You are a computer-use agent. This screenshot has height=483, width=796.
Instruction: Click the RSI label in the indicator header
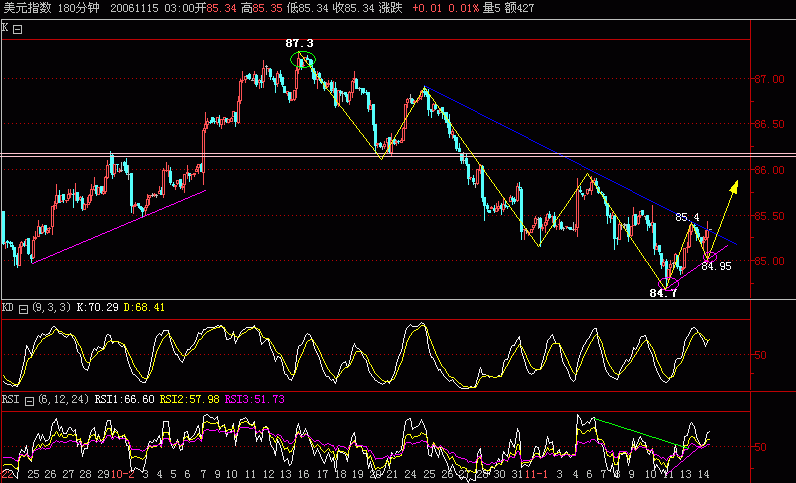click(x=11, y=400)
